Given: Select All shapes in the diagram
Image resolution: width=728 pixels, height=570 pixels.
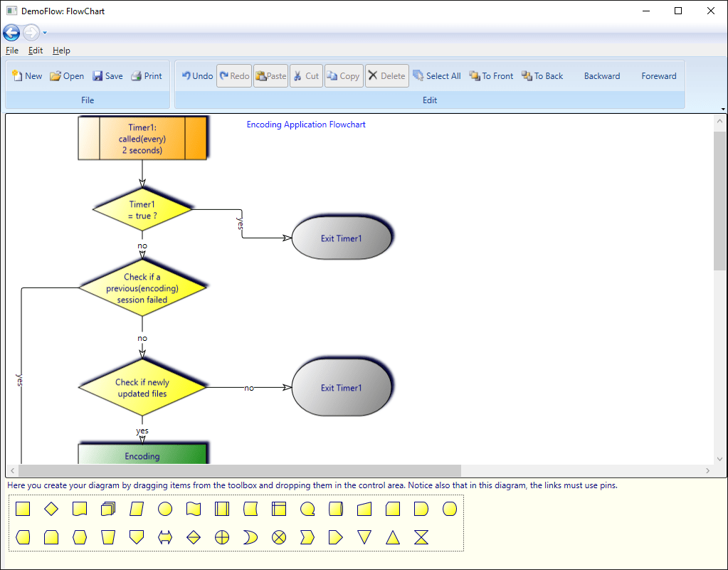Looking at the screenshot, I should pyautogui.click(x=436, y=75).
